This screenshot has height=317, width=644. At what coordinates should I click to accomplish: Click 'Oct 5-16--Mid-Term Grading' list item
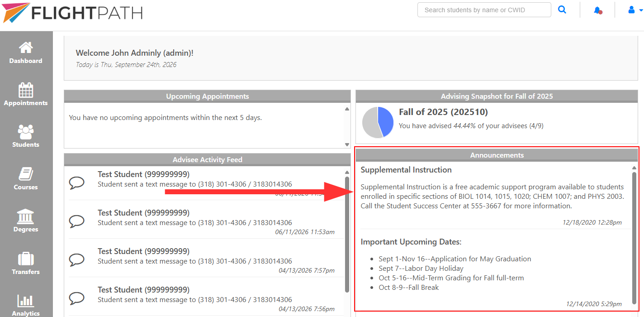pyautogui.click(x=451, y=278)
